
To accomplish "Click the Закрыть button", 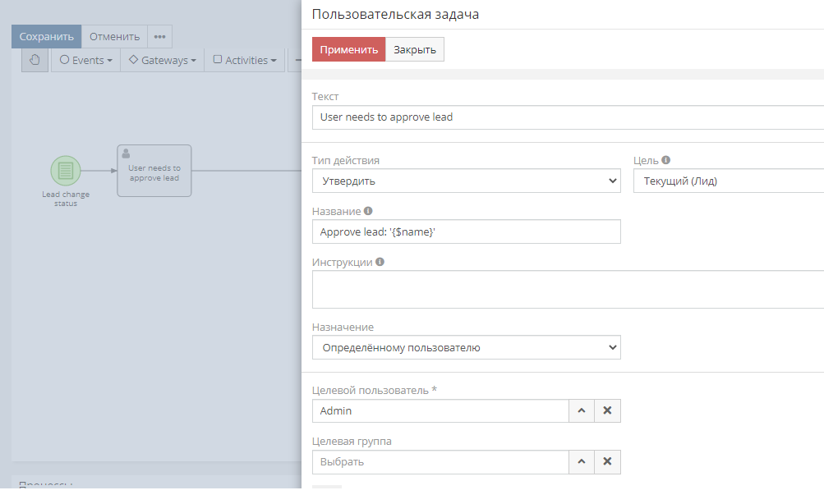I will click(x=415, y=49).
